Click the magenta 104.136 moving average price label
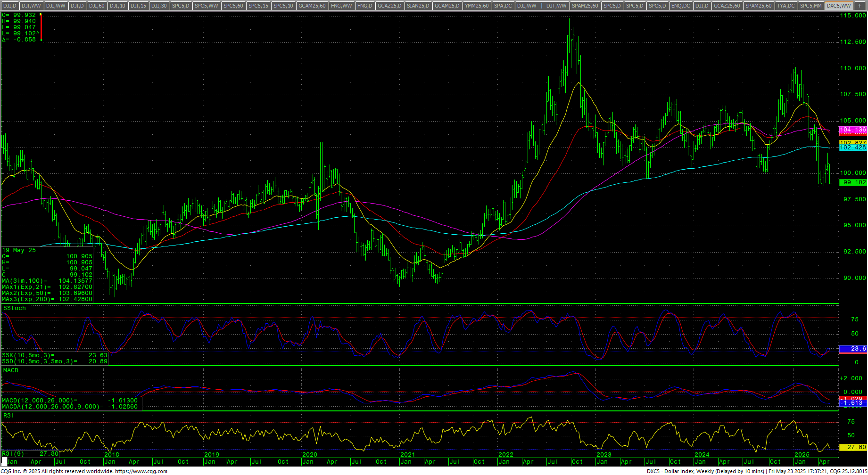Image resolution: width=868 pixels, height=475 pixels. click(853, 130)
